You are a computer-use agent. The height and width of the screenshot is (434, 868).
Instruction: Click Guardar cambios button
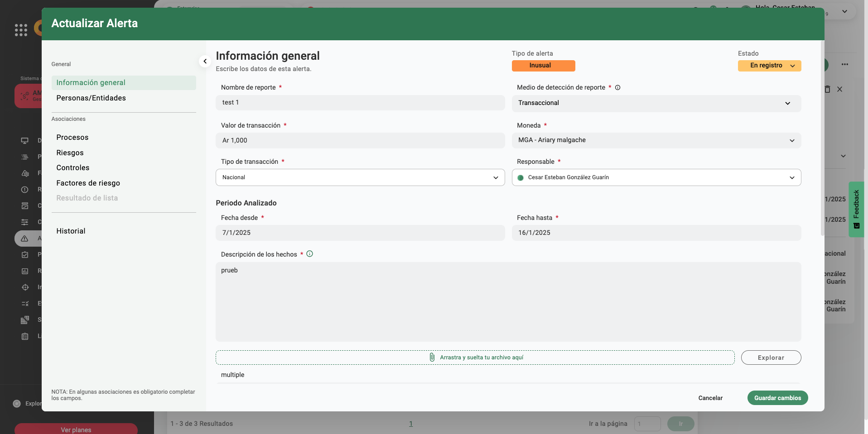click(777, 398)
